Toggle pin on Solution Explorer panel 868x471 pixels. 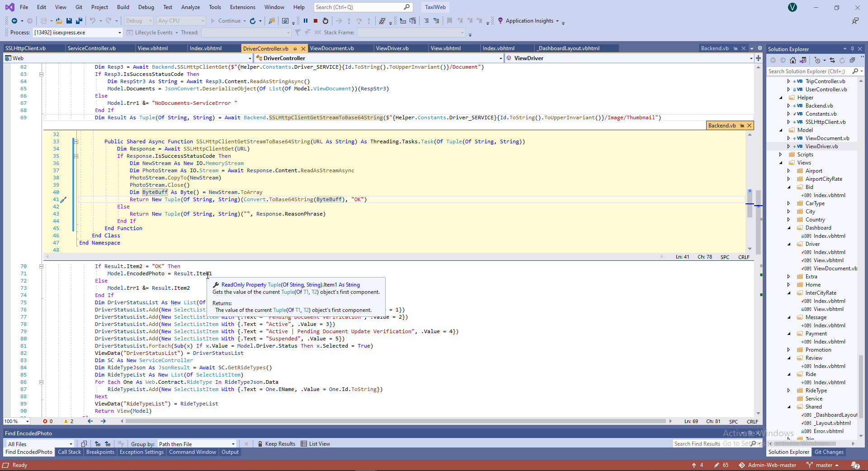point(852,49)
